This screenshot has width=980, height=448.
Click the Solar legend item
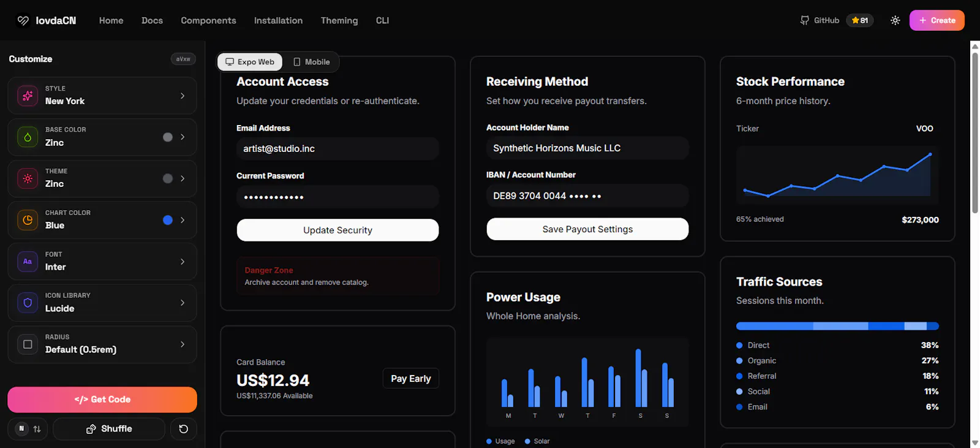[537, 441]
